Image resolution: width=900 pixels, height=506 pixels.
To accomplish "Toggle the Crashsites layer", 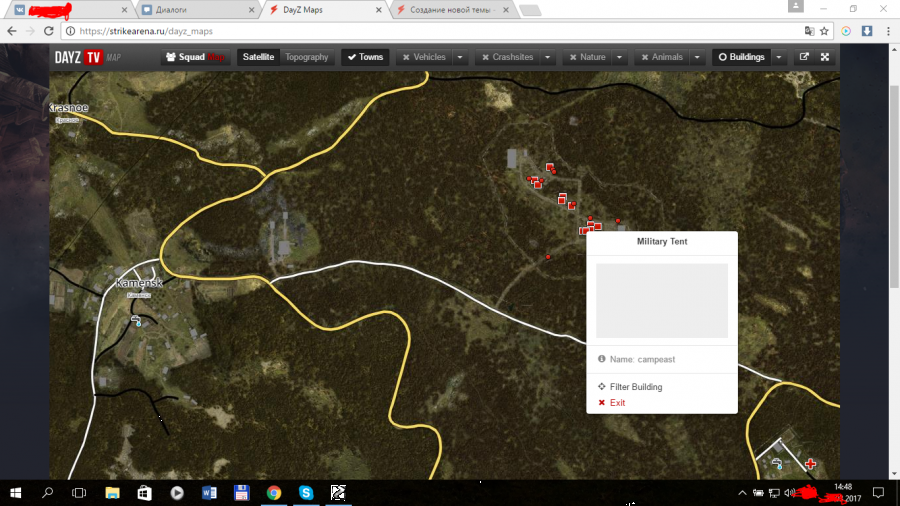I will click(507, 57).
